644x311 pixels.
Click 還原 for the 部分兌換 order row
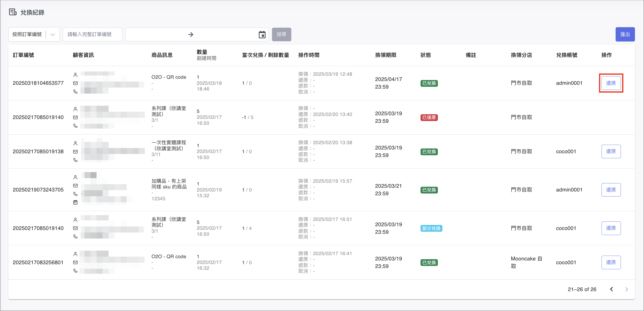point(611,228)
